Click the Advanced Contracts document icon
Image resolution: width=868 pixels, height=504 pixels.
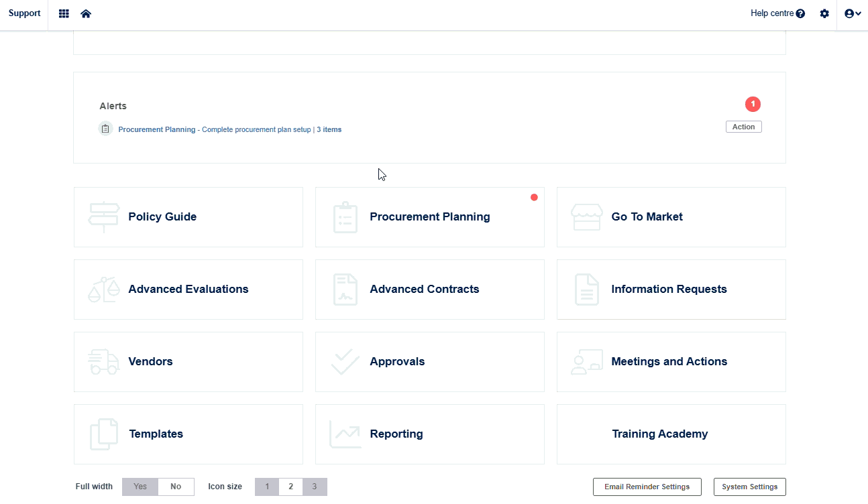345,290
